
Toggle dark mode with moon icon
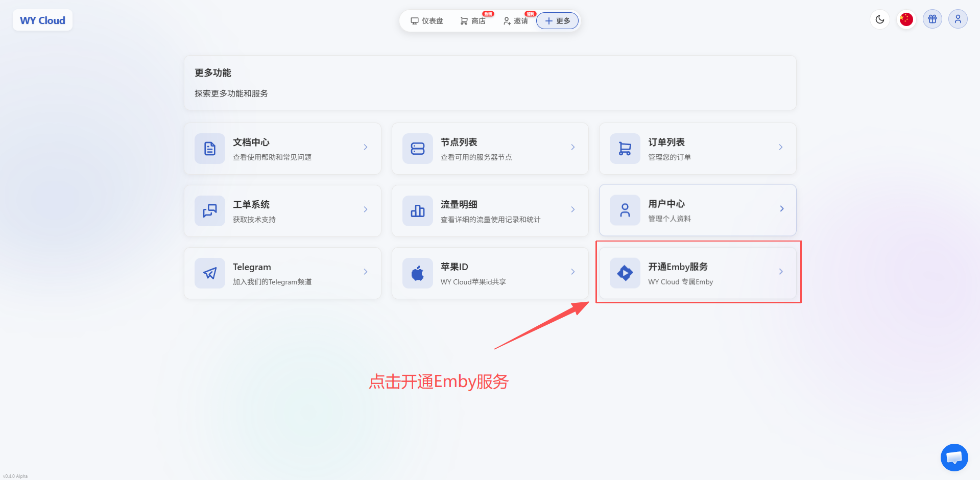point(879,19)
